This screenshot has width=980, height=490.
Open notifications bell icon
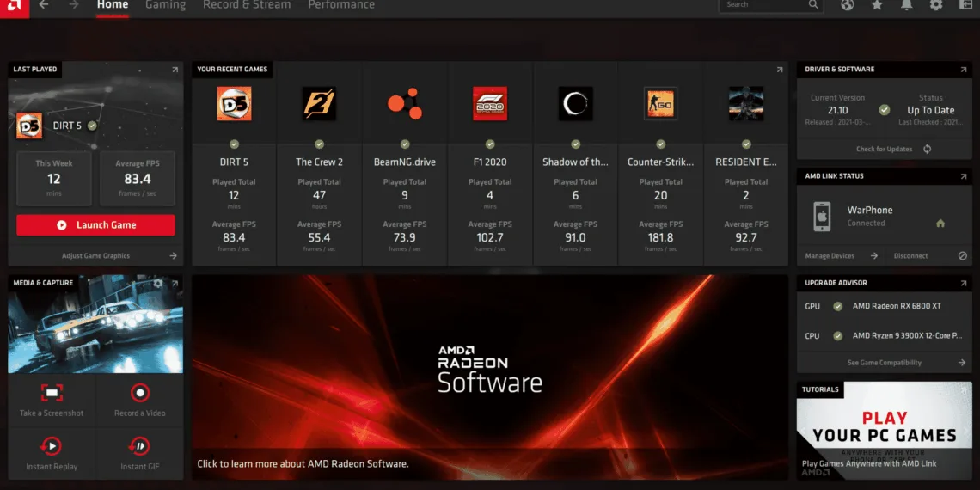tap(906, 5)
